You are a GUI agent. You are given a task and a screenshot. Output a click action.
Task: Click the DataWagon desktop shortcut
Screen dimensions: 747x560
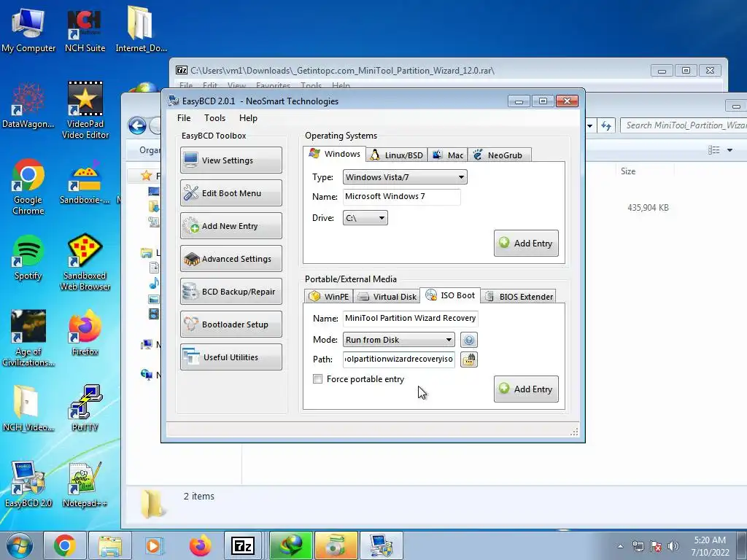28,106
